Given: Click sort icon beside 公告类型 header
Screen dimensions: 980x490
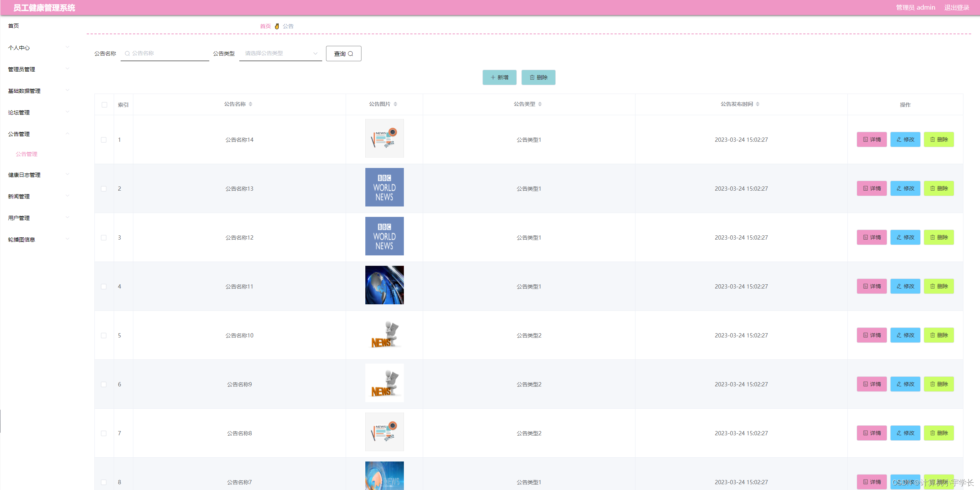Looking at the screenshot, I should 540,104.
